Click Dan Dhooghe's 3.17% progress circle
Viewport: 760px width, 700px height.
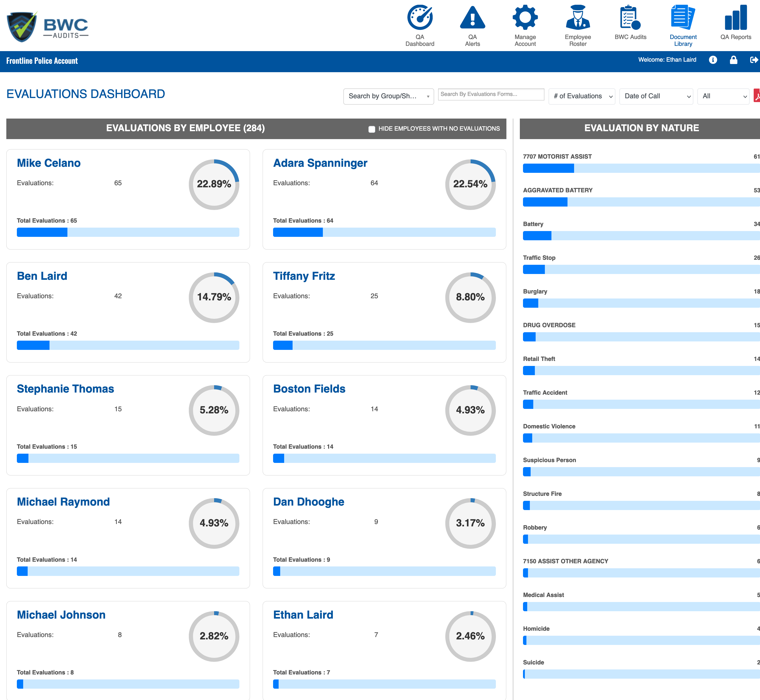(x=470, y=523)
